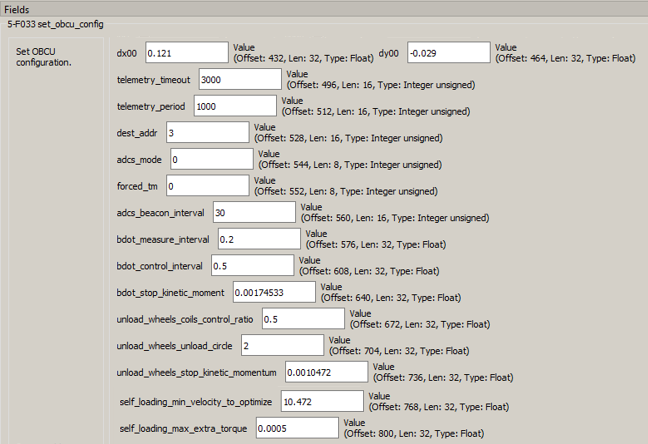Viewport: 648px width, 444px height.
Task: Focus the unload_wheels_stop_kinetic_momentum field
Action: pos(325,372)
